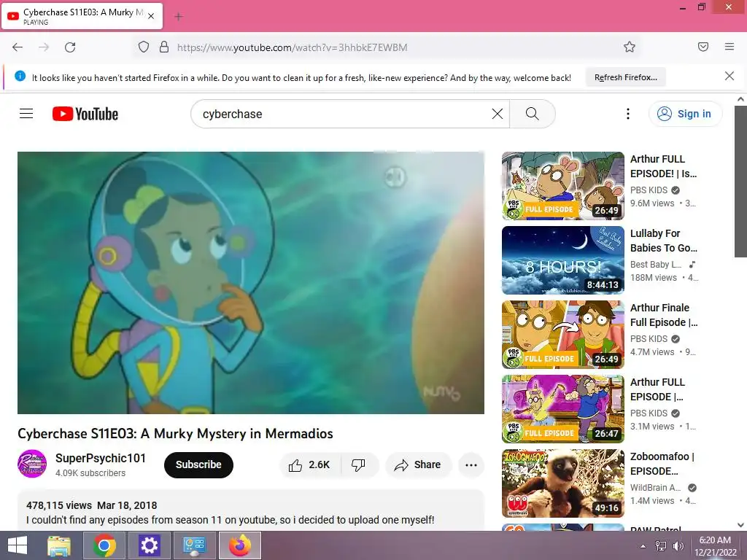Click the Refresh Firefox button
The width and height of the screenshot is (747, 560).
coord(625,77)
